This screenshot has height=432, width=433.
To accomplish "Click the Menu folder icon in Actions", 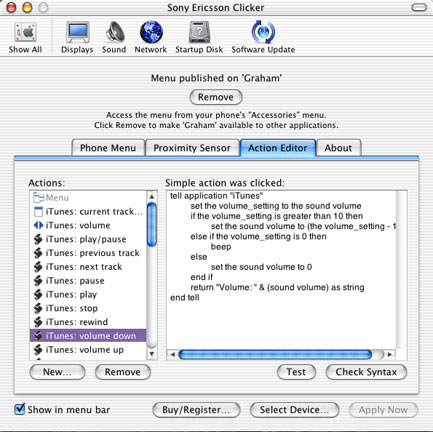I will (38, 198).
